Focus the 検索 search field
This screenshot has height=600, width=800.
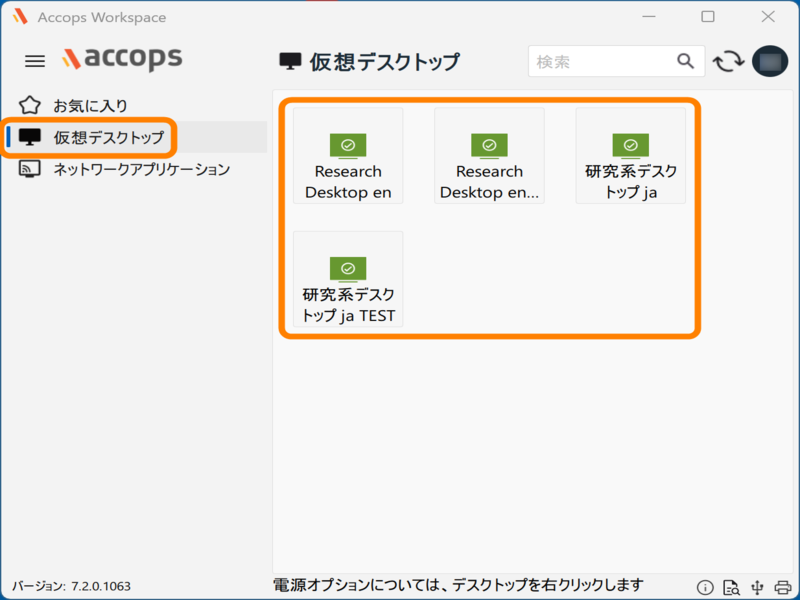click(x=616, y=61)
